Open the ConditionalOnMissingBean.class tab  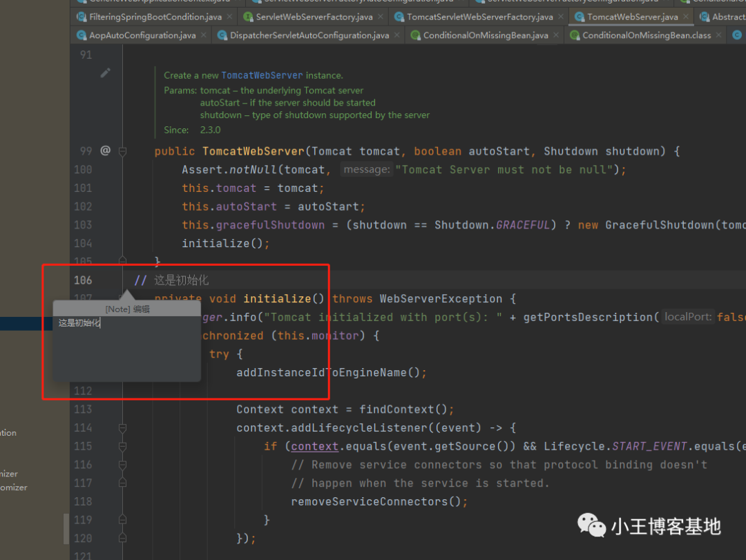[647, 35]
